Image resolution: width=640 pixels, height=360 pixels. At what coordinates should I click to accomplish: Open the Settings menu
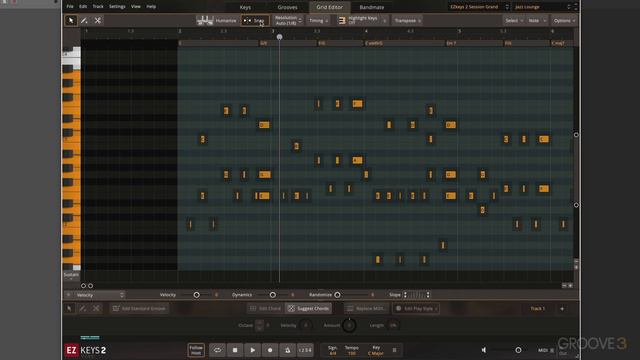coord(117,7)
